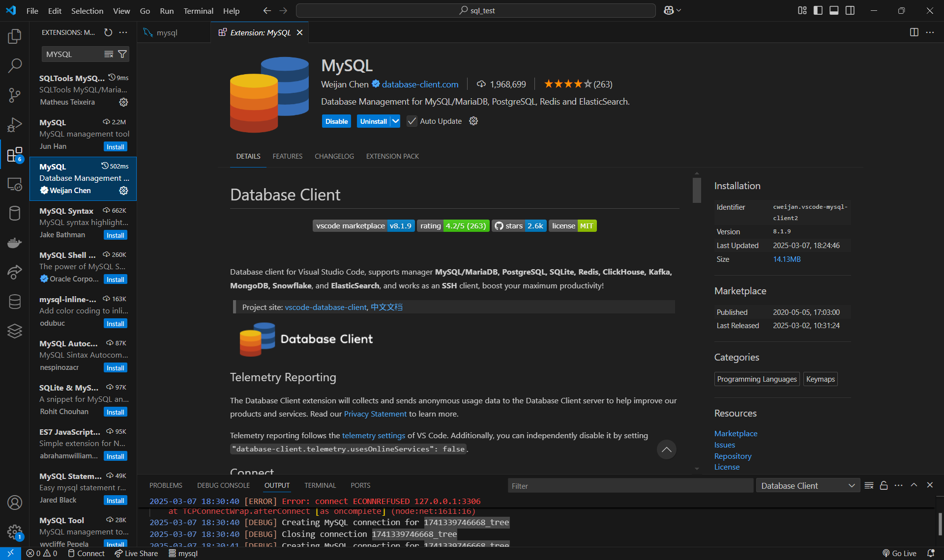Open the Source Control view

(x=15, y=95)
